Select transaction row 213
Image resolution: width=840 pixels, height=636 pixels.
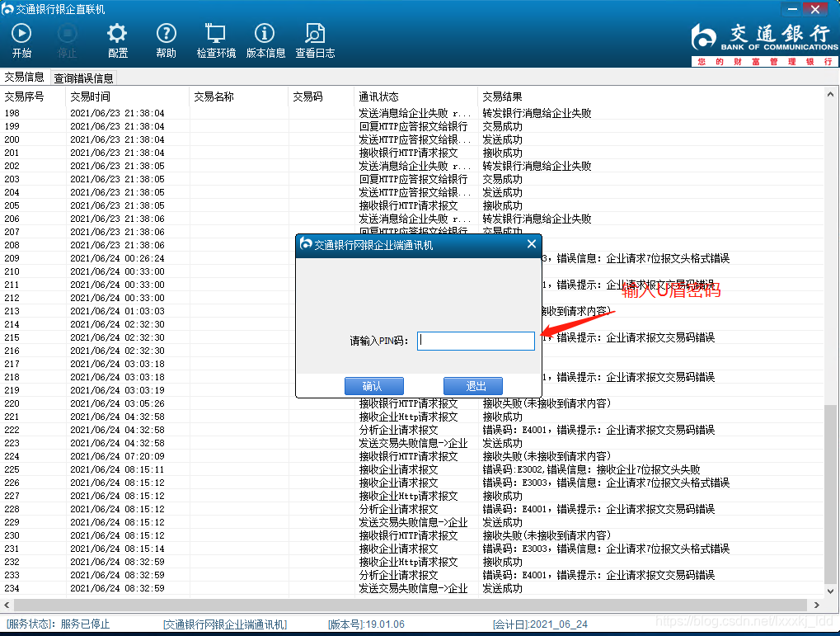tap(411, 311)
